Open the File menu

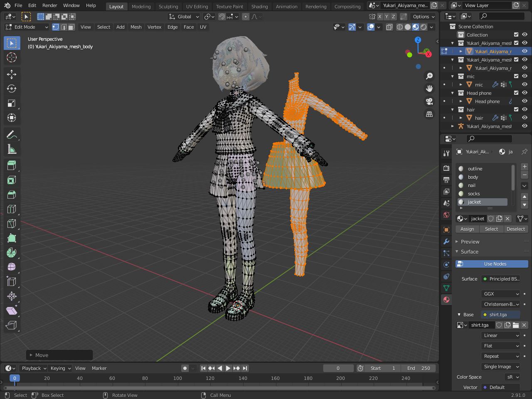(x=18, y=5)
